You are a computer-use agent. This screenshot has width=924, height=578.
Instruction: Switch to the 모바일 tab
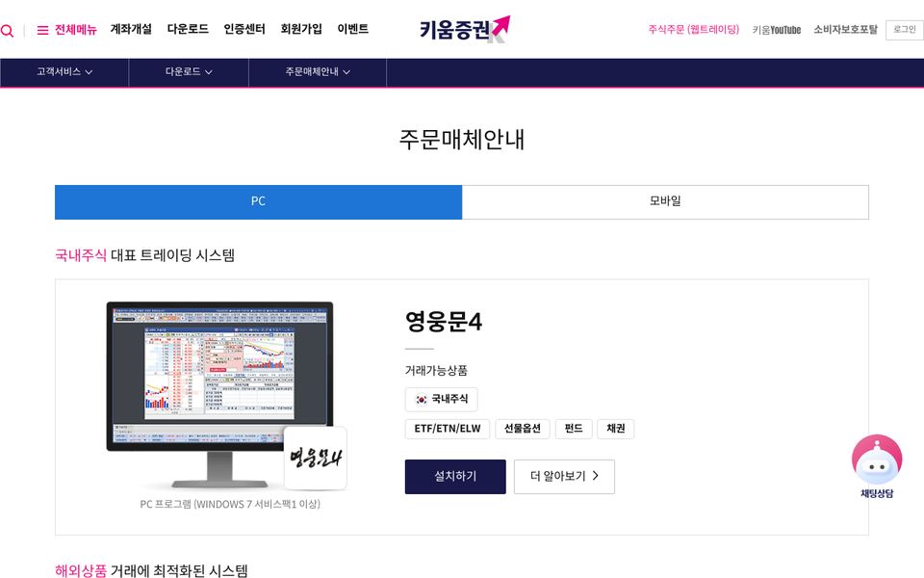pos(665,201)
